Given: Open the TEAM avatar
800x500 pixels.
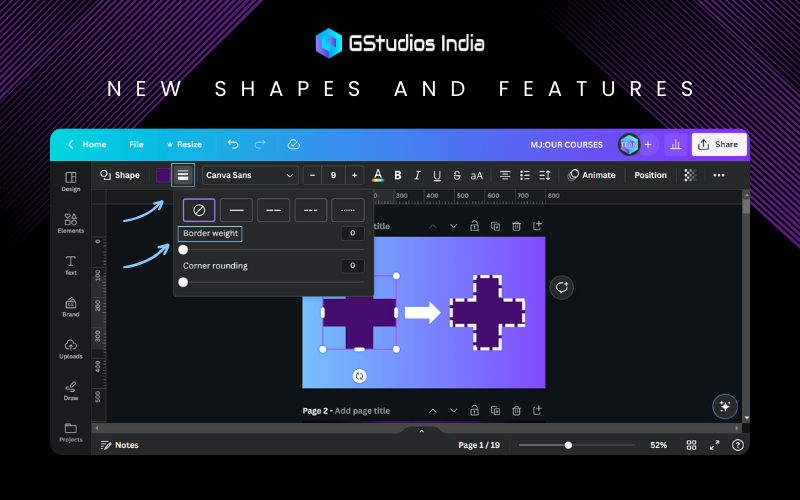Looking at the screenshot, I should click(x=629, y=144).
